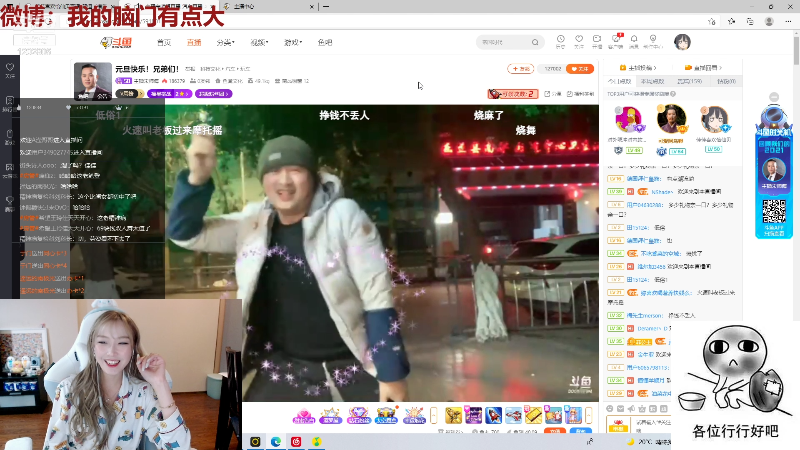Open client download icon with red badge

(616, 41)
